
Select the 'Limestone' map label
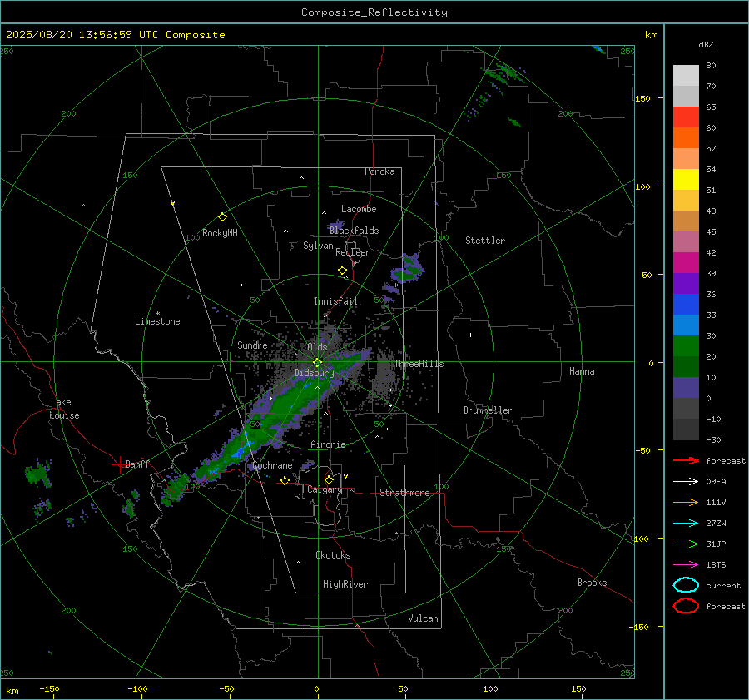pyautogui.click(x=157, y=321)
